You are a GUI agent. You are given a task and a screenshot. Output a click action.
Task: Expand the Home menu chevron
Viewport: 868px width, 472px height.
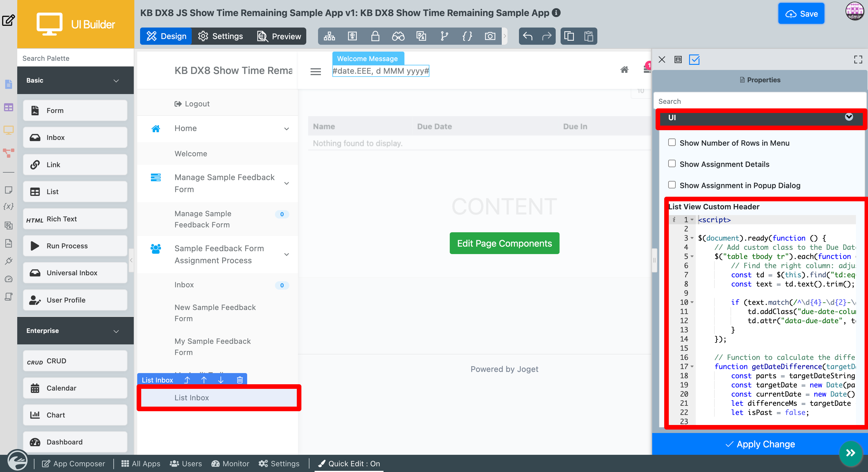pos(286,128)
